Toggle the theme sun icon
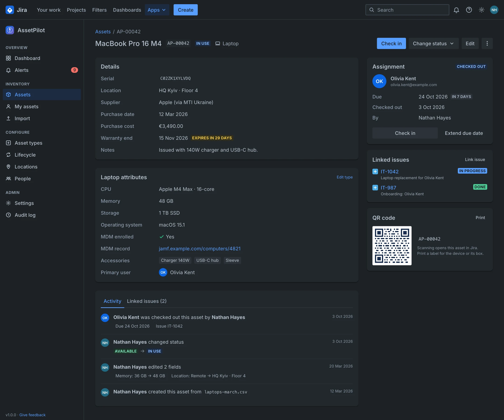Image resolution: width=504 pixels, height=420 pixels. point(481,10)
